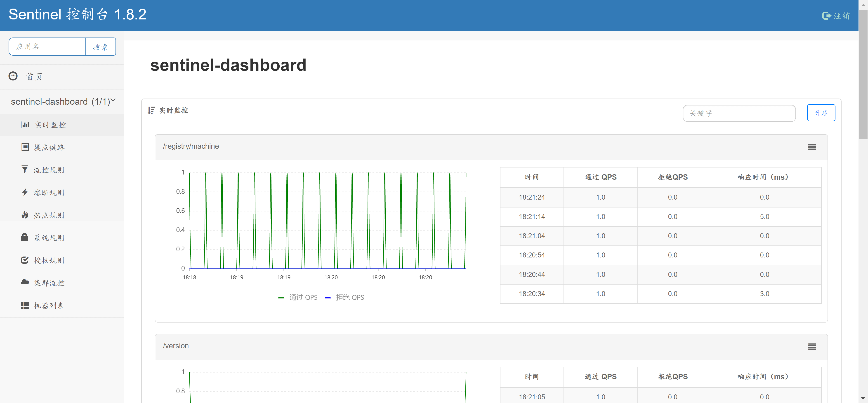Viewport: 868px width, 403px height.
Task: Open hamburger menu of /registry/machine panel
Action: pyautogui.click(x=812, y=147)
